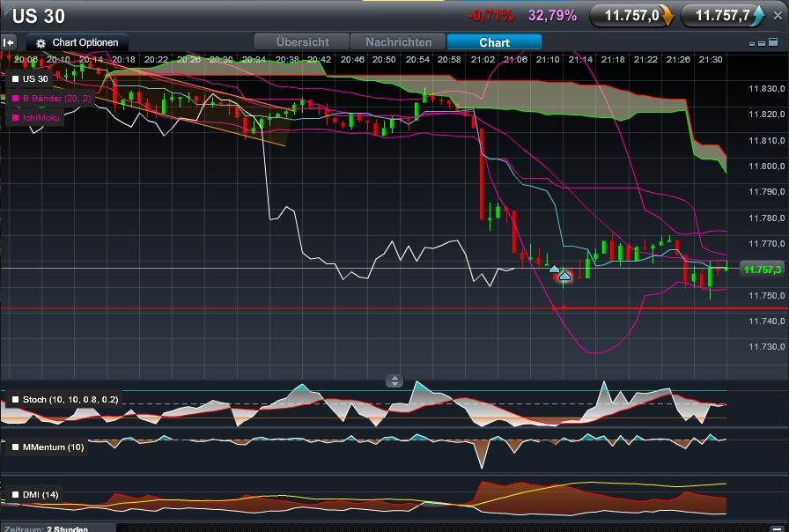This screenshot has width=789, height=532.
Task: Click the square icon beside the DMI indicator label
Action: pyautogui.click(x=15, y=494)
